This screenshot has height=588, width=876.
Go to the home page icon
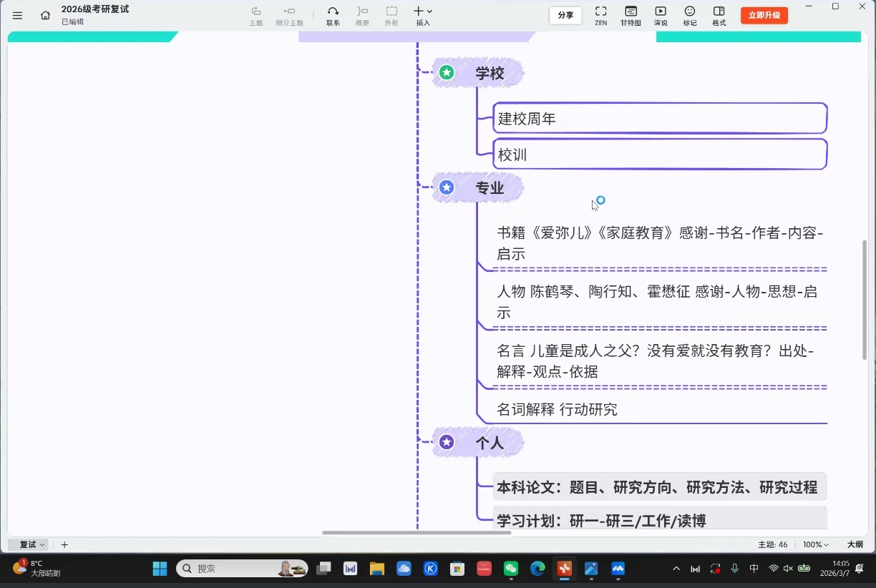[x=45, y=15]
